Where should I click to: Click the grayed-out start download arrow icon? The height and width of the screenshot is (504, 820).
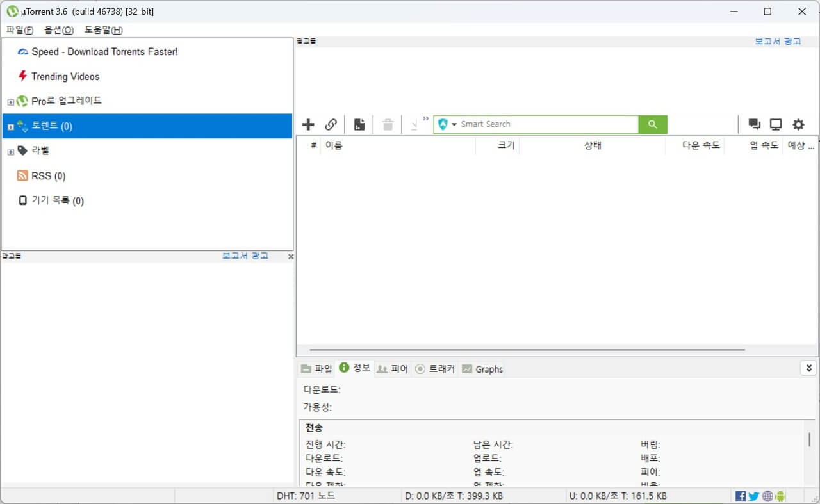pyautogui.click(x=414, y=125)
